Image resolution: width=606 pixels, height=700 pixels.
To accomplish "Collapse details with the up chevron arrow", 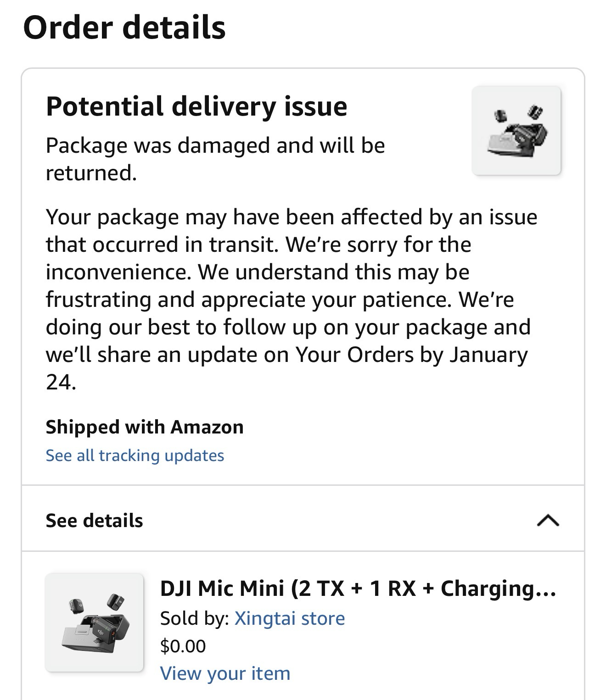I will pos(548,520).
